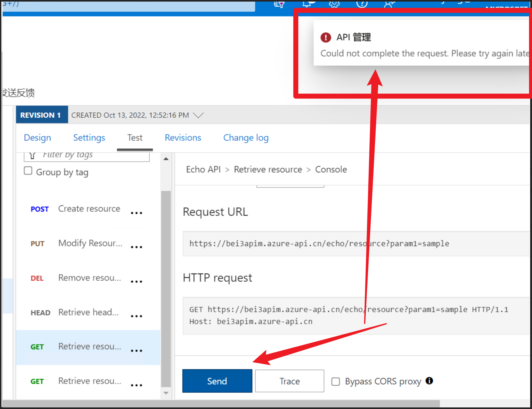
Task: Open the Modify Resource ellipsis menu
Action: [136, 247]
